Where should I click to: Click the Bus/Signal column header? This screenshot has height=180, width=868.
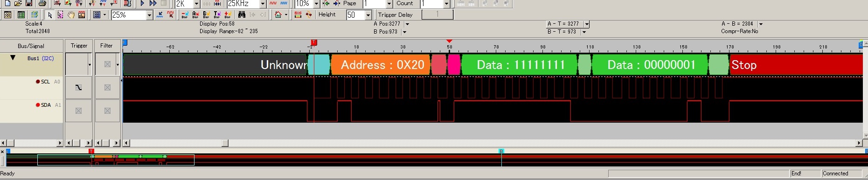31,46
